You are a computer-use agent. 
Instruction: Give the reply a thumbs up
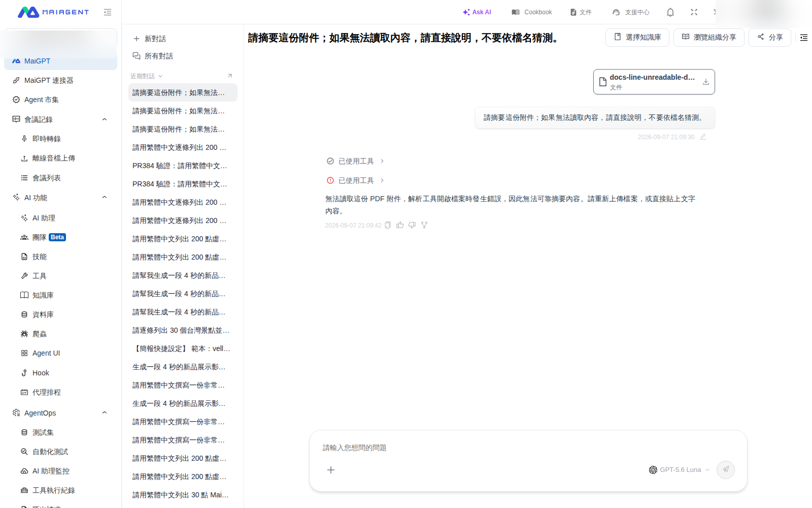coord(400,225)
